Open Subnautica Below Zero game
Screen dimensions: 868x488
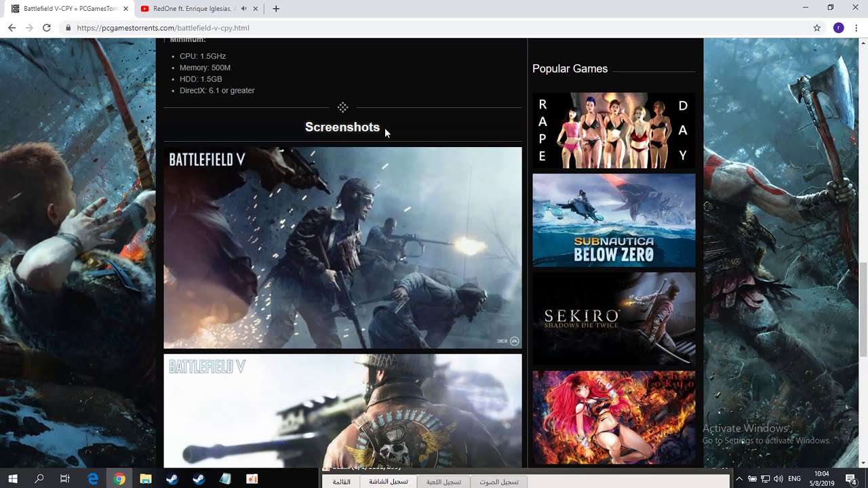click(614, 220)
